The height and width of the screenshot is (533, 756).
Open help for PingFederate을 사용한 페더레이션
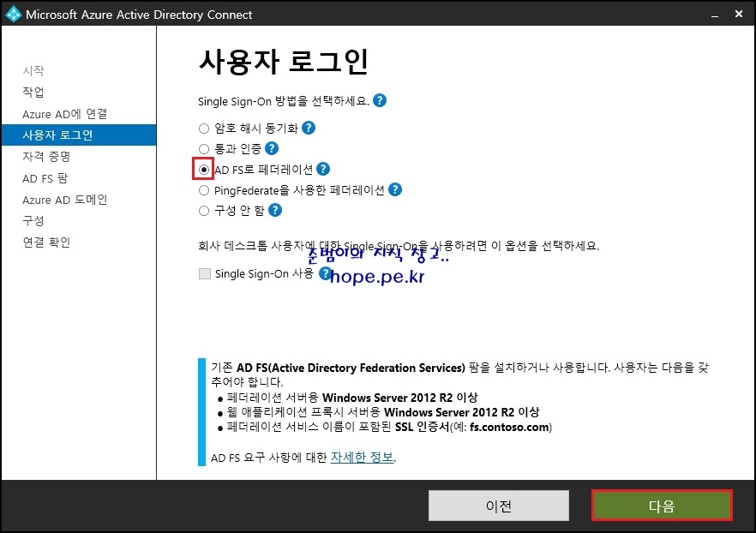pos(395,190)
